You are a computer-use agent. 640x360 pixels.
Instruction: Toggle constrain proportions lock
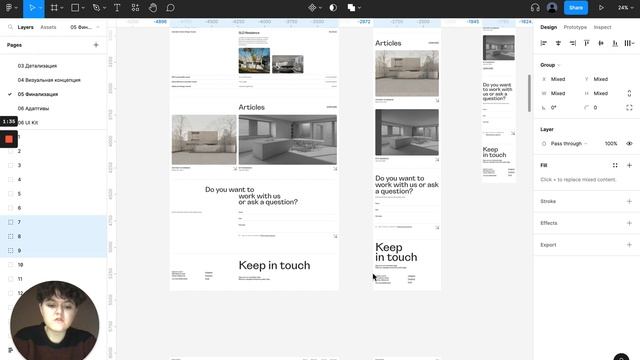629,93
